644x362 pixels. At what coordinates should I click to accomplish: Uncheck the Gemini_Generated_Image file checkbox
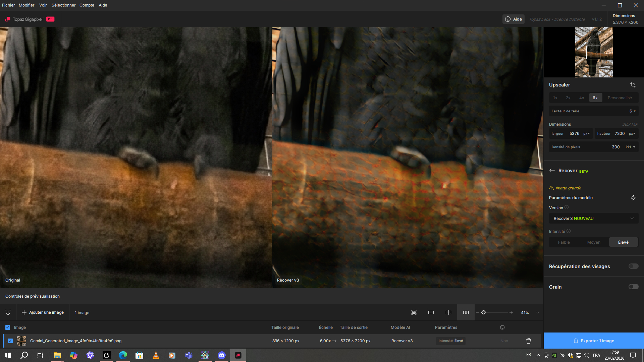pos(10,341)
